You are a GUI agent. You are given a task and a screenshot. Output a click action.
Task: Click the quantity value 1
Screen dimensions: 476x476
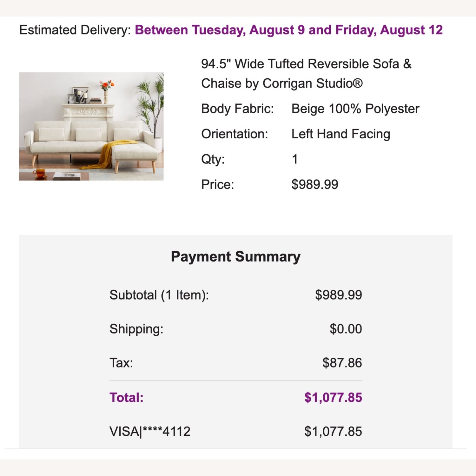(x=295, y=159)
